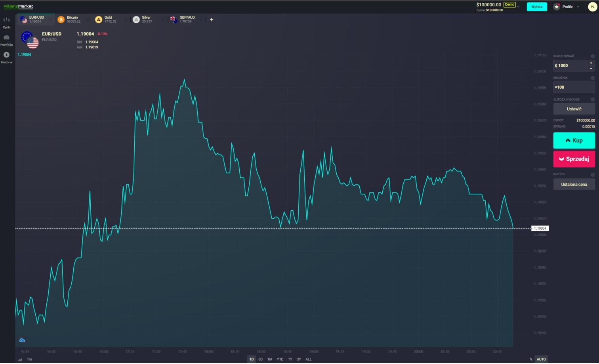
Task: Add a new instrument tab with plus
Action: coord(212,19)
